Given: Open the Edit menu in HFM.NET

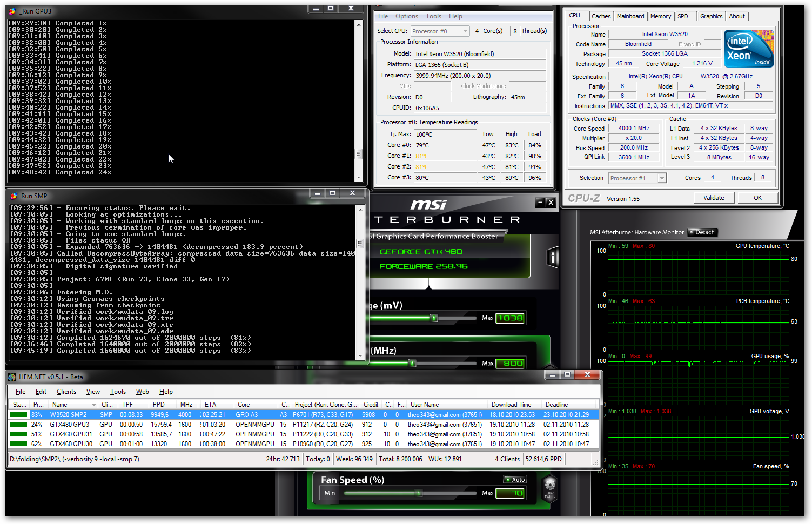Looking at the screenshot, I should pos(41,392).
